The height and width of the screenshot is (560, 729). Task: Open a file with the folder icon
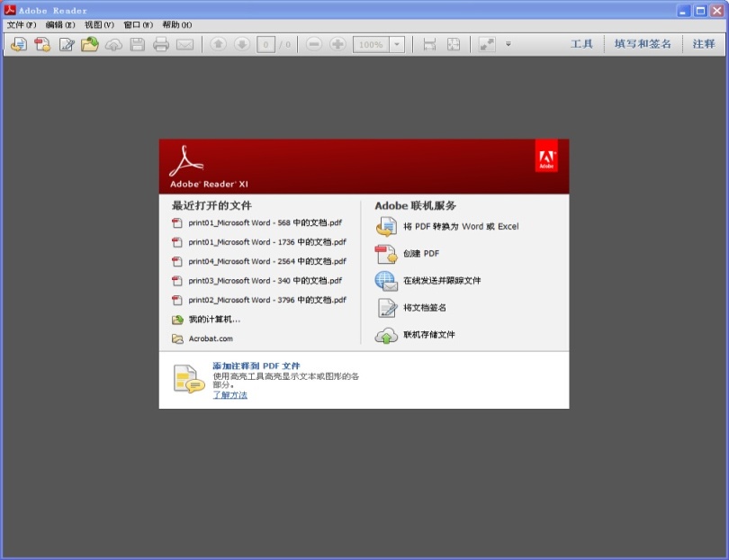coord(90,44)
